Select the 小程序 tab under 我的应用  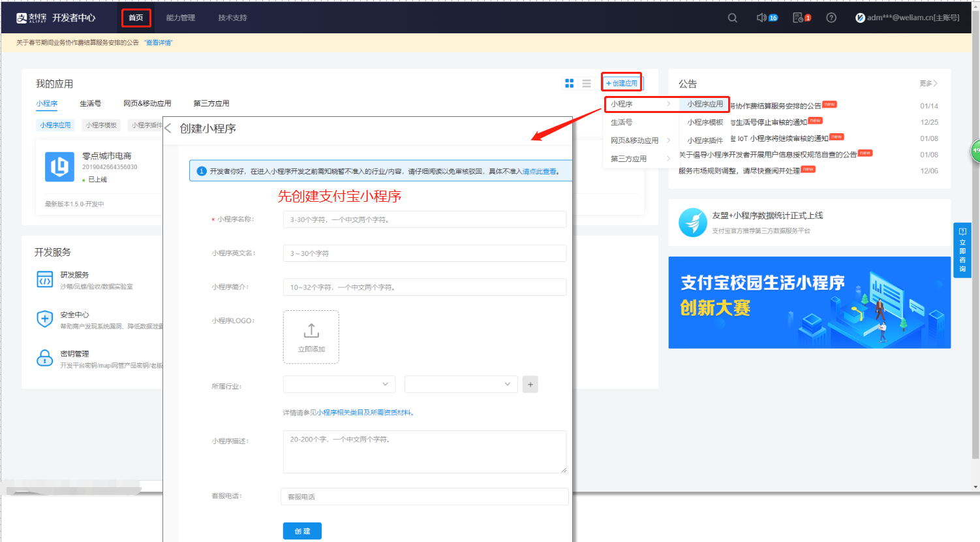[x=47, y=103]
